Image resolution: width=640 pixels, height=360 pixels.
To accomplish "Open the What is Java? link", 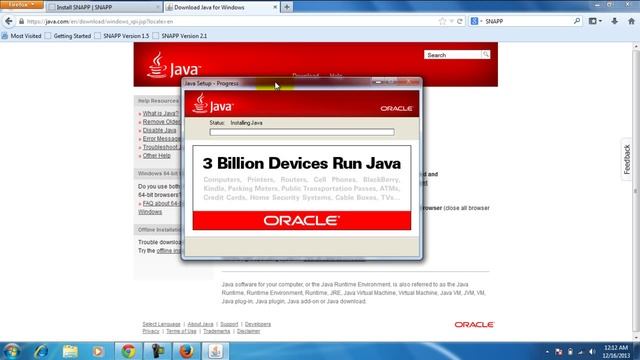I will coord(160,113).
